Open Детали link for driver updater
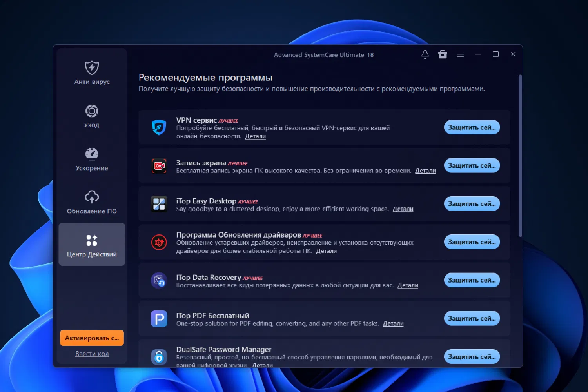This screenshot has height=392, width=588. tap(327, 251)
